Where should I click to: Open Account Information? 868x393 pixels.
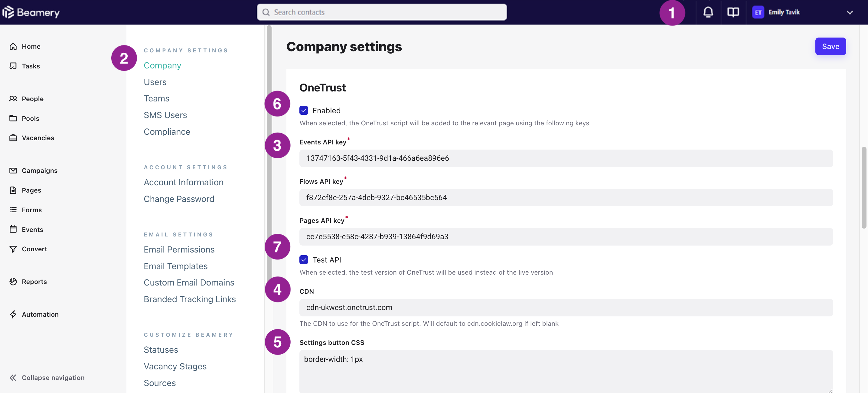pos(183,182)
